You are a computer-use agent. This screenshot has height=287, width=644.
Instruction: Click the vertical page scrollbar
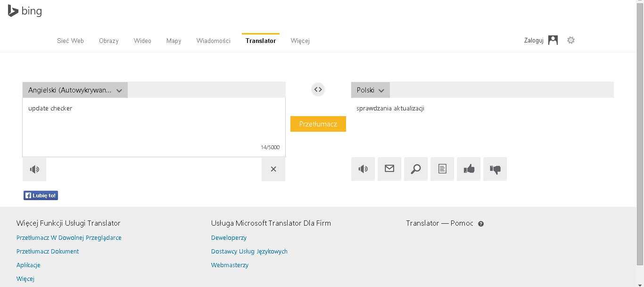coord(640,135)
